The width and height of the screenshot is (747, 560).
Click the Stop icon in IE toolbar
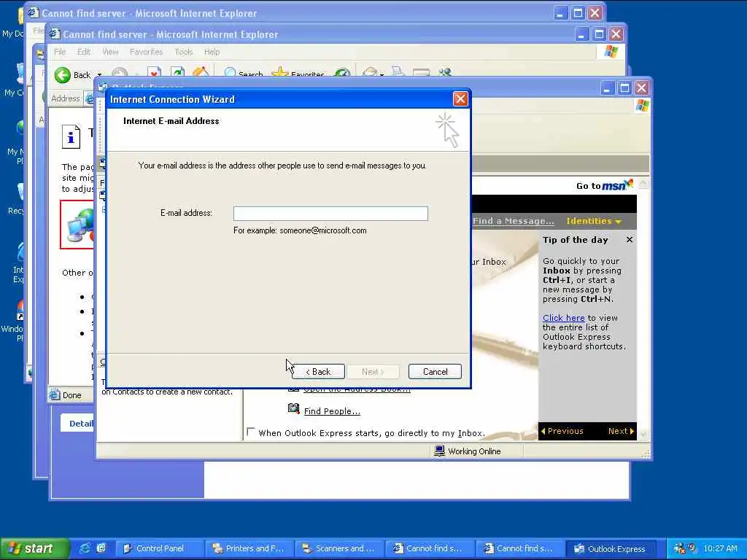[154, 73]
